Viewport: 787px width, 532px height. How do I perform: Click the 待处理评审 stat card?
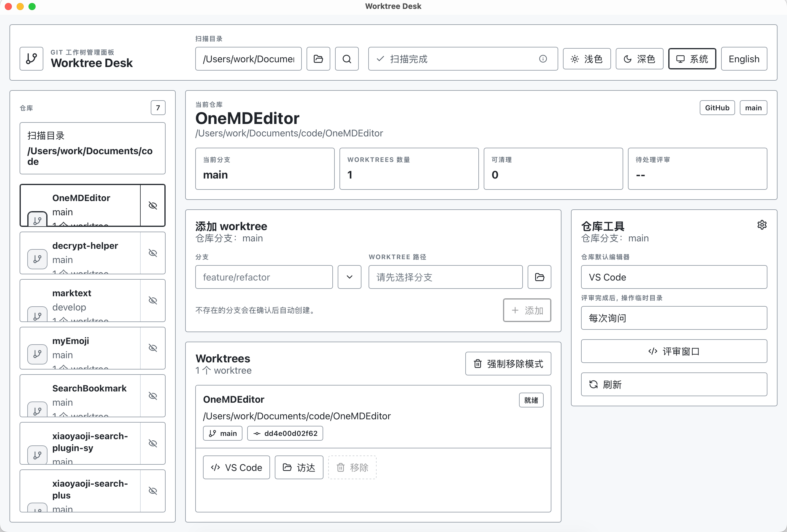(x=698, y=168)
